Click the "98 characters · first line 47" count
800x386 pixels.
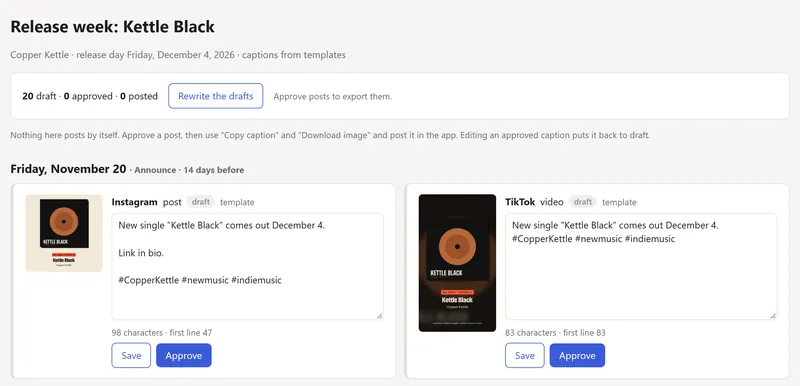click(162, 333)
